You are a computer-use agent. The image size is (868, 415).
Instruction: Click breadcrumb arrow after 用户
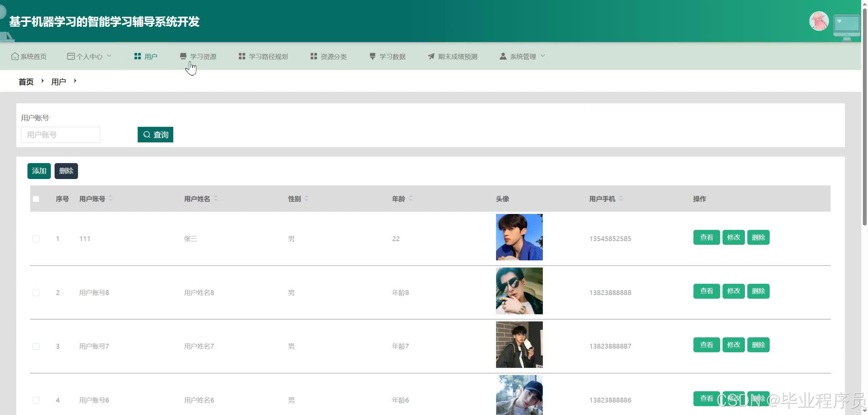pyautogui.click(x=75, y=81)
